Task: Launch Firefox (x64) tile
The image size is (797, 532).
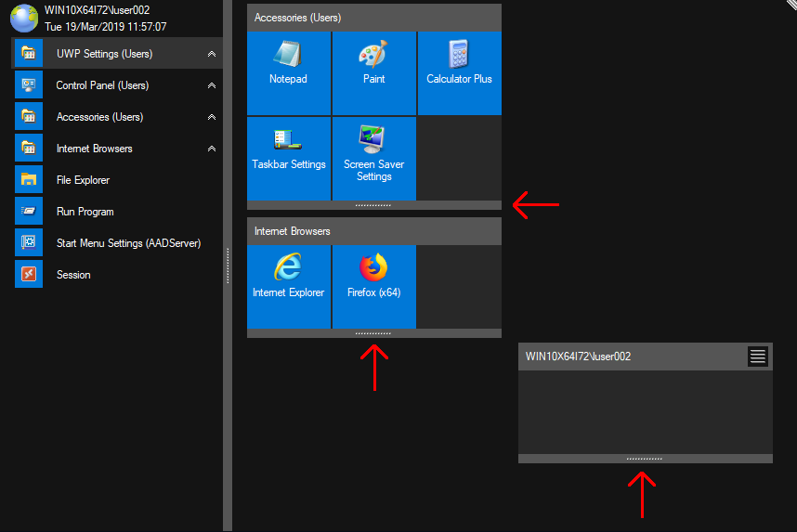Action: tap(373, 286)
